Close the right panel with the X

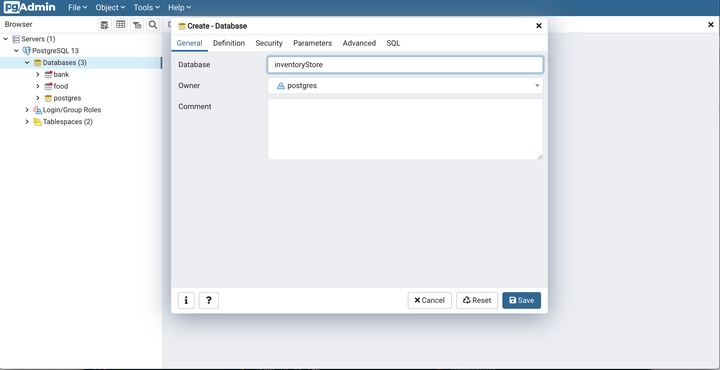tap(710, 25)
